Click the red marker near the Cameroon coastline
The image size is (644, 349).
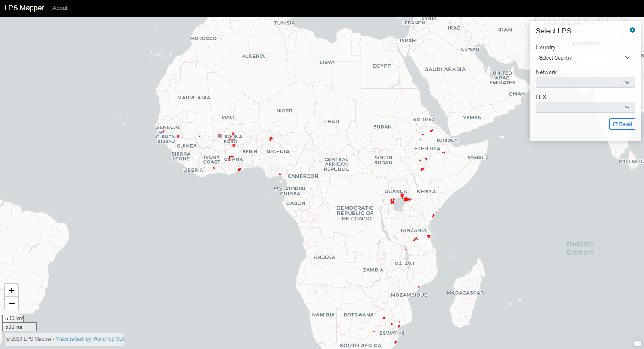click(x=280, y=175)
